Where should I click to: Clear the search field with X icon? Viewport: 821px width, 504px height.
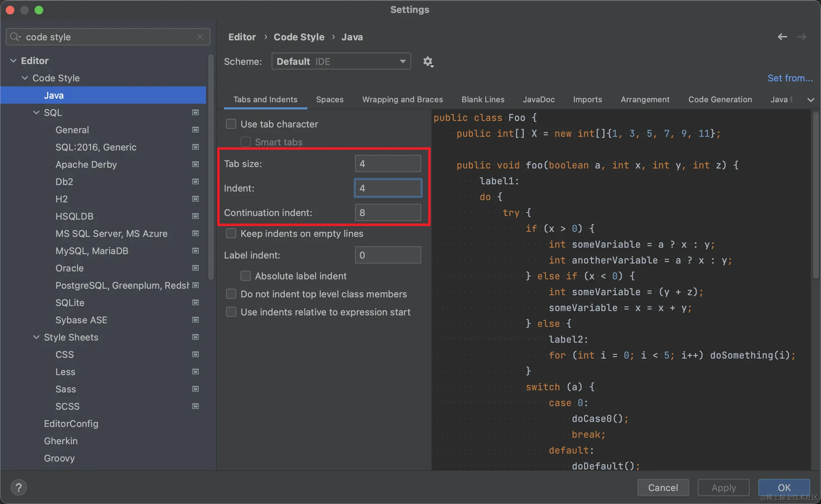pos(200,37)
